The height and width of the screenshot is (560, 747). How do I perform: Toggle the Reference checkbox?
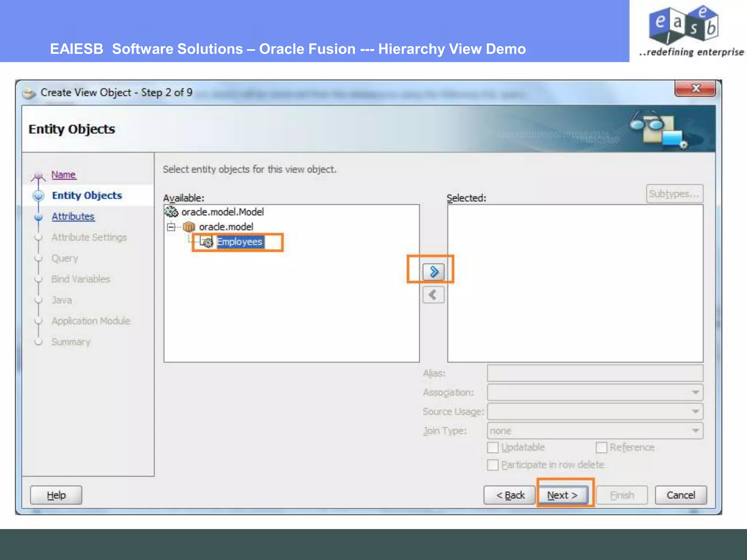tap(601, 447)
